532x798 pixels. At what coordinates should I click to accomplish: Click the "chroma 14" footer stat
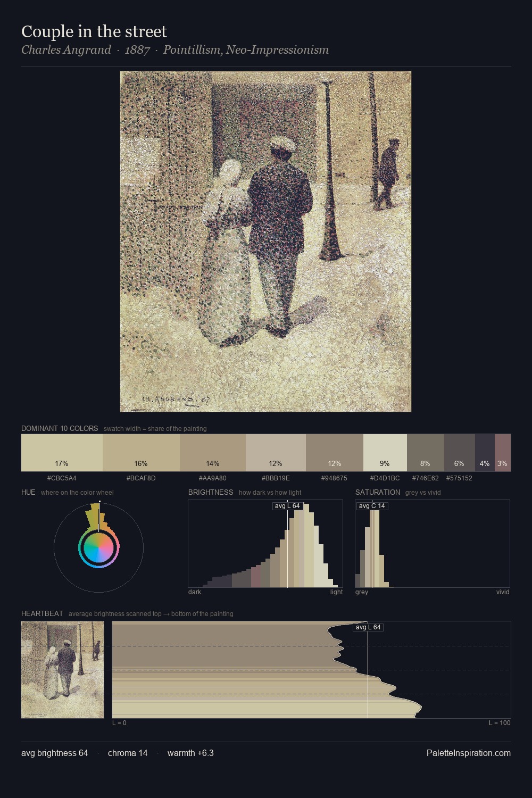[x=128, y=753]
